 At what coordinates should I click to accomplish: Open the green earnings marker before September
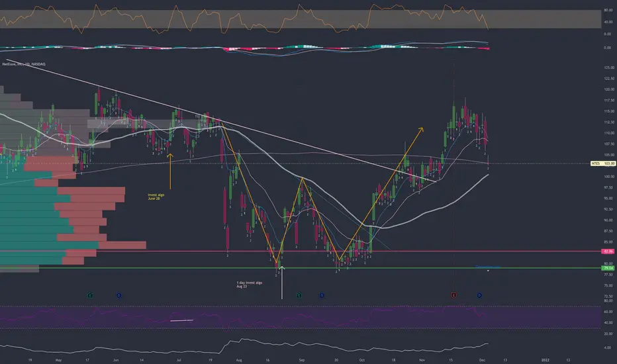click(299, 295)
